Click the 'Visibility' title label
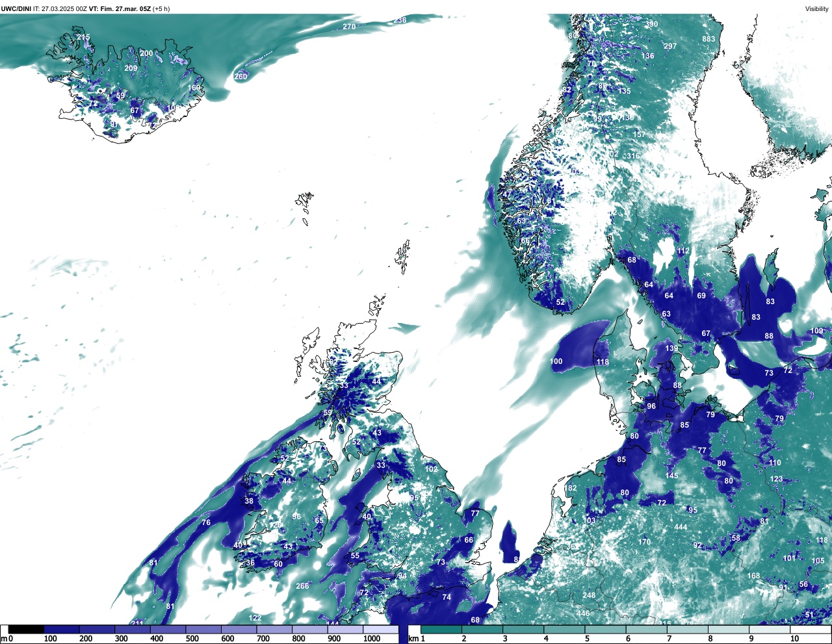 coord(816,8)
